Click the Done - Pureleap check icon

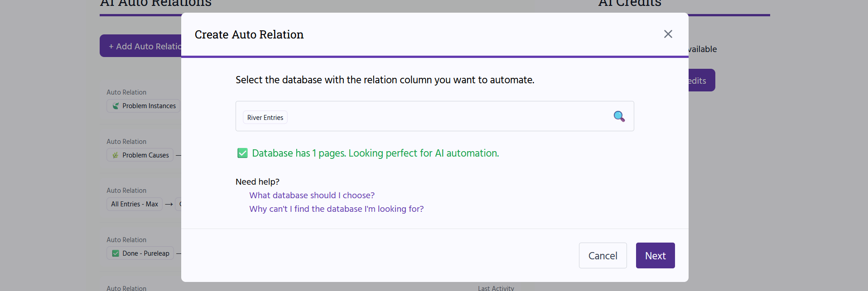coord(116,253)
